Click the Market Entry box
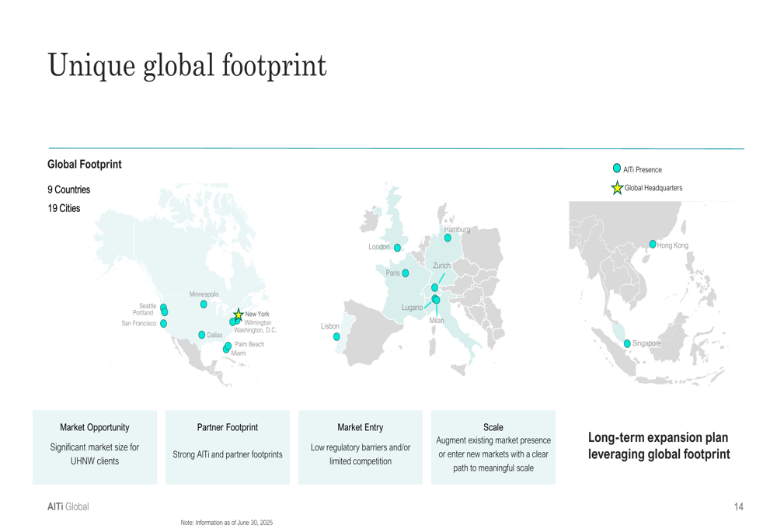 [x=361, y=447]
